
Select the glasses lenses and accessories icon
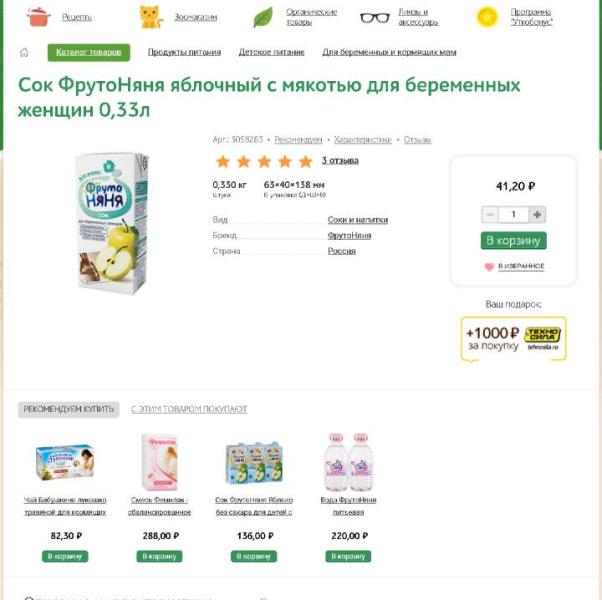pyautogui.click(x=375, y=17)
